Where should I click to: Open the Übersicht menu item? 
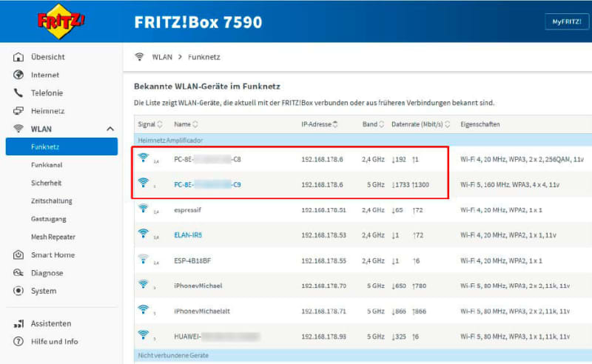(47, 57)
